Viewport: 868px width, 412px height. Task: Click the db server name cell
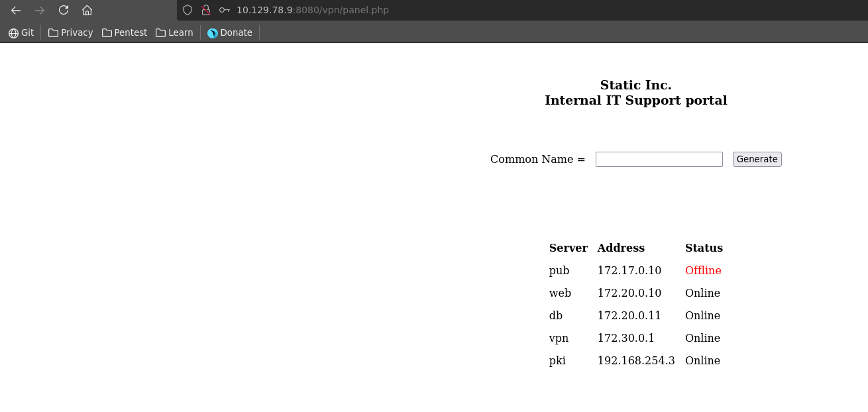(555, 315)
